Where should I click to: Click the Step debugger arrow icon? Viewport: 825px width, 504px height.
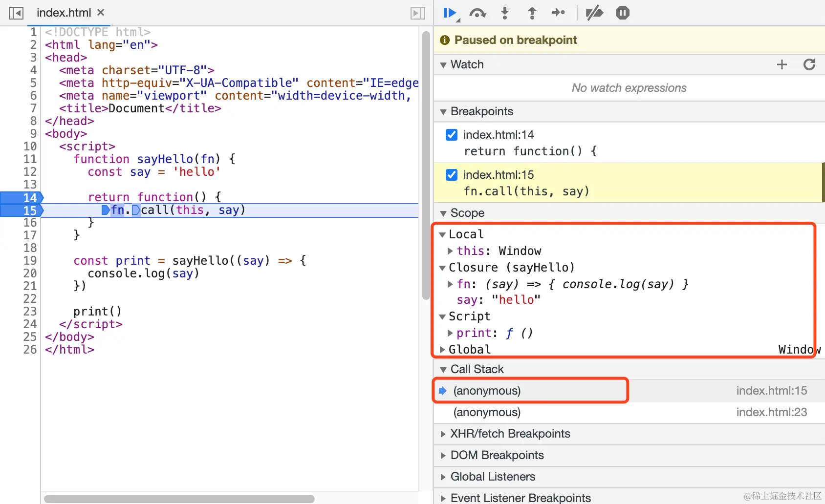point(559,13)
